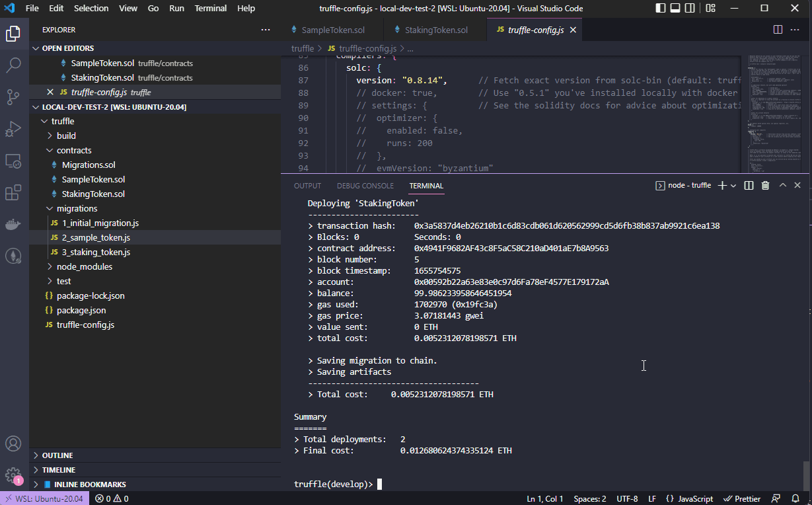Click truffle breadcrumb in editor path

click(x=303, y=48)
